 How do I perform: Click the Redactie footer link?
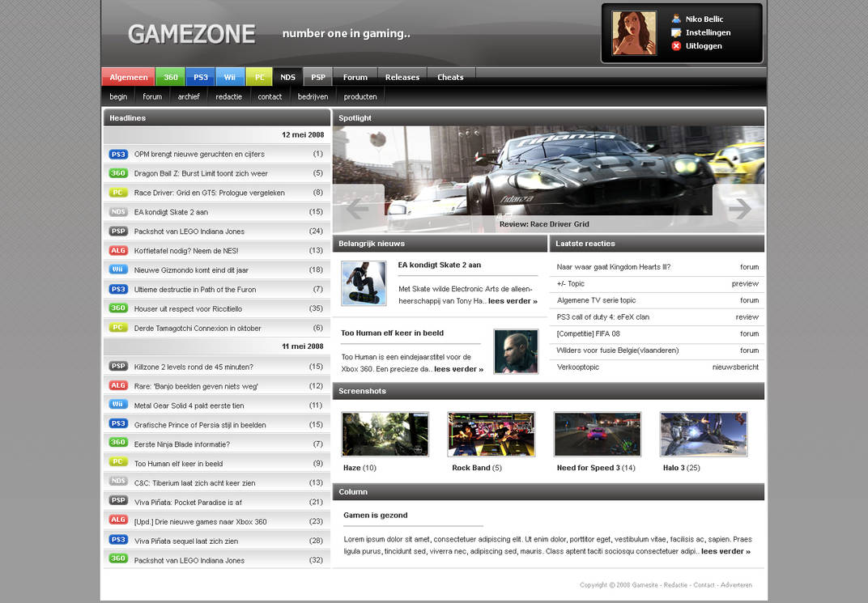pos(675,584)
